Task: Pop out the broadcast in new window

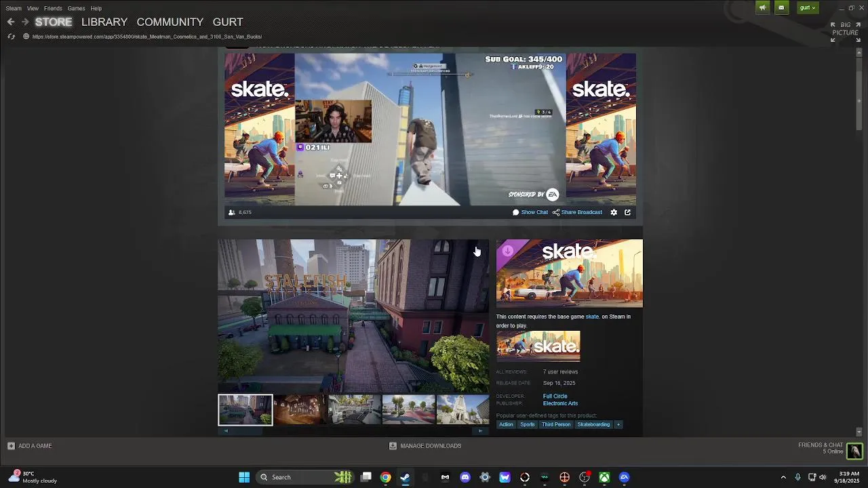Action: [x=627, y=212]
